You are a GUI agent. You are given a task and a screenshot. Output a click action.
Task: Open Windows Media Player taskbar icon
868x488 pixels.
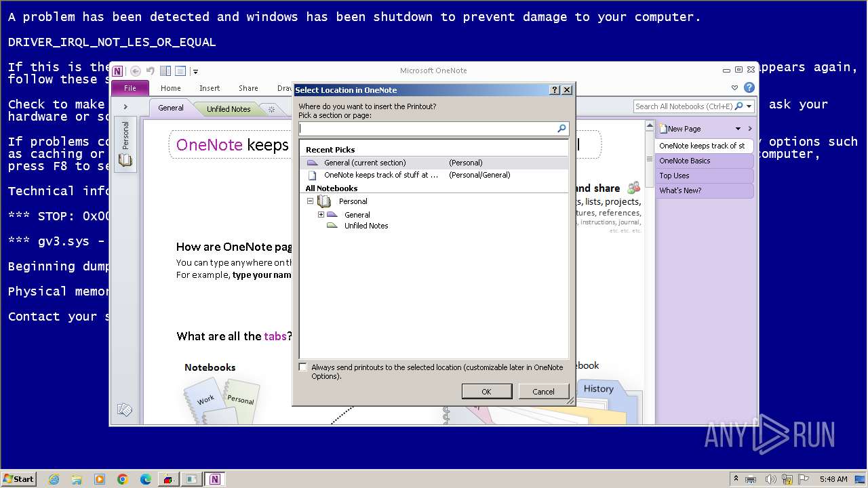point(100,479)
